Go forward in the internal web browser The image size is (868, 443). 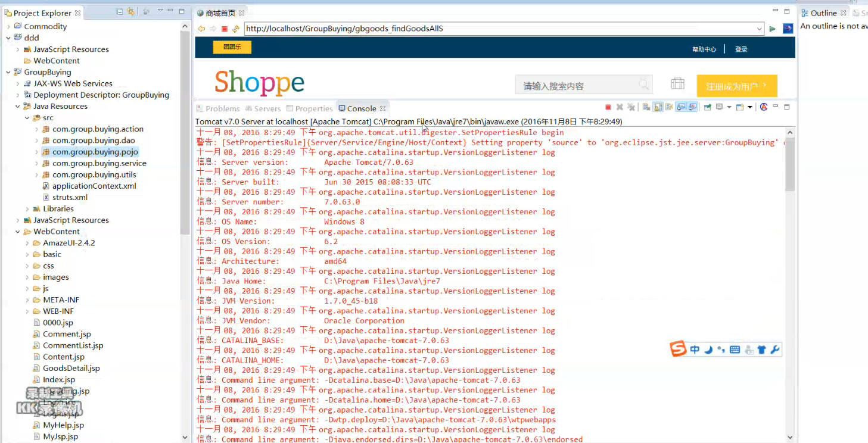tap(213, 29)
